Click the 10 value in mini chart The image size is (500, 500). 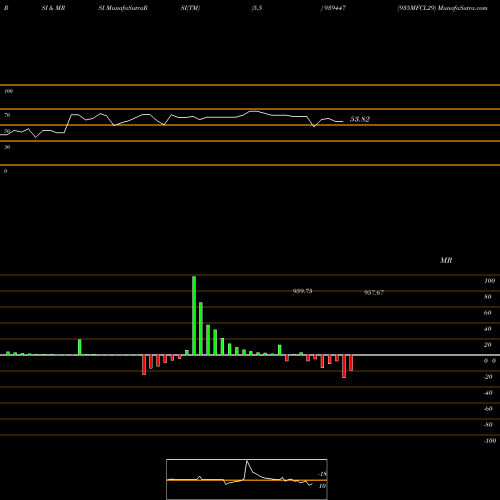(322, 486)
